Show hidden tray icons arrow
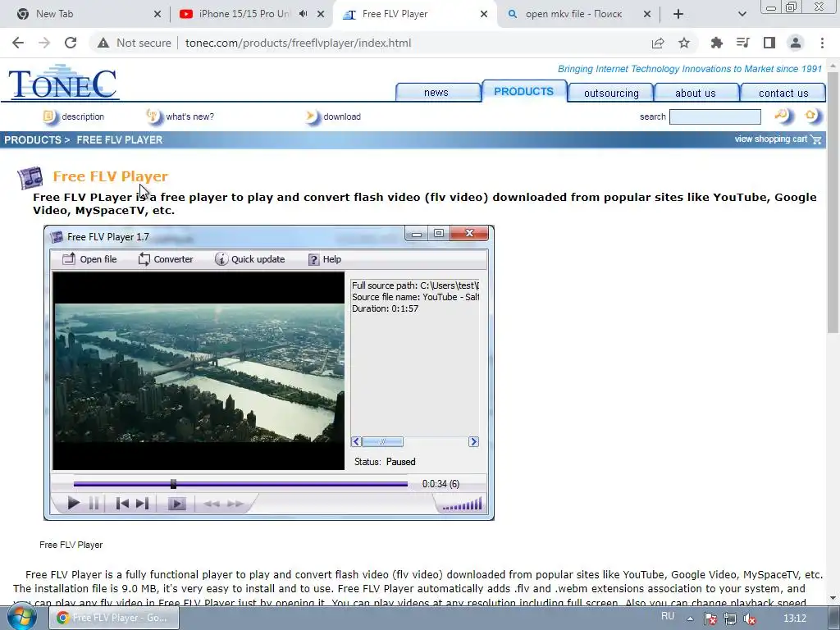The width and height of the screenshot is (840, 630). pyautogui.click(x=691, y=619)
